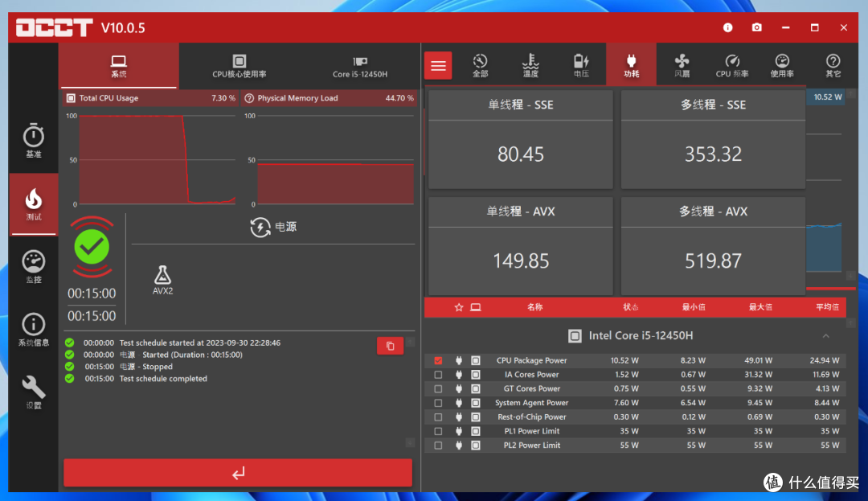868x501 pixels.
Task: Click the log panel scroll-up arrow
Action: point(410,342)
